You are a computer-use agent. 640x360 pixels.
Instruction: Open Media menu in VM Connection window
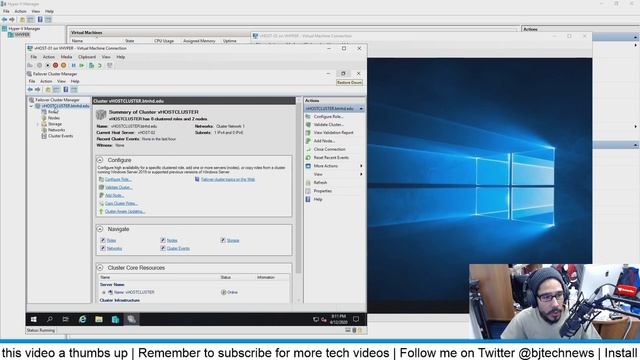(x=66, y=57)
